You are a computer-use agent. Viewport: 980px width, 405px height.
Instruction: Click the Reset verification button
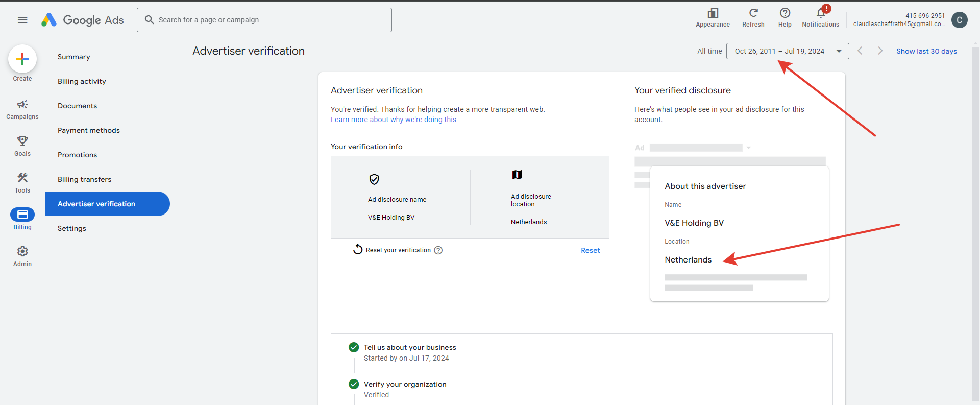pos(590,250)
